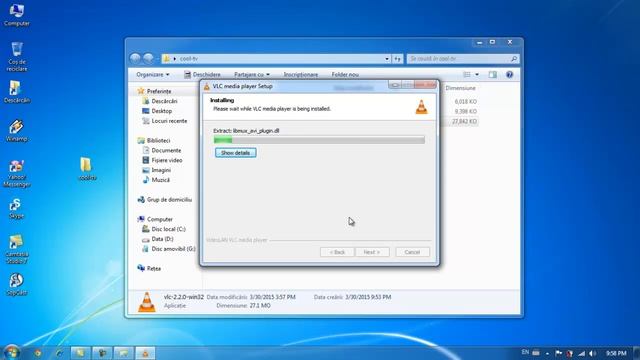Select the Skype desktop icon
The width and height of the screenshot is (640, 360).
pos(16,209)
